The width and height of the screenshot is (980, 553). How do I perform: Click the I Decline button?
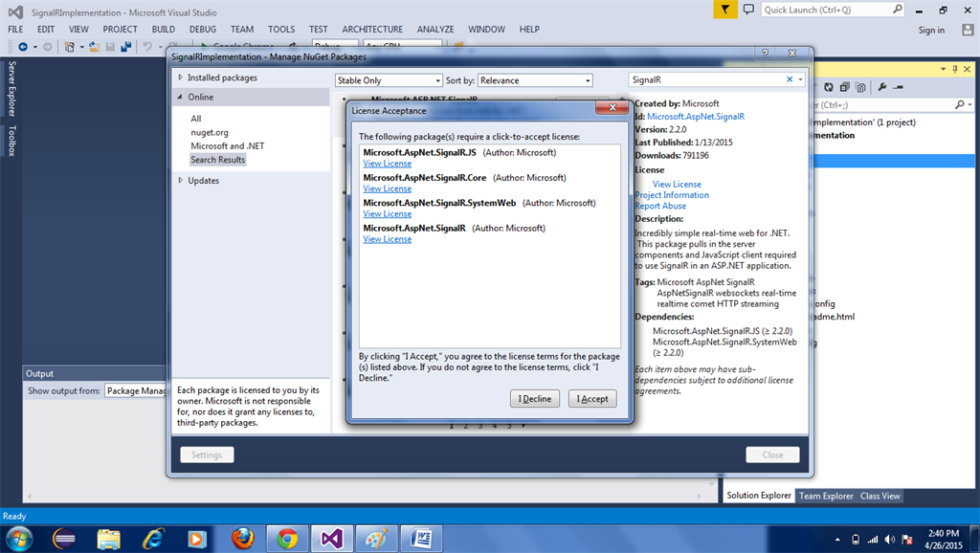point(535,399)
